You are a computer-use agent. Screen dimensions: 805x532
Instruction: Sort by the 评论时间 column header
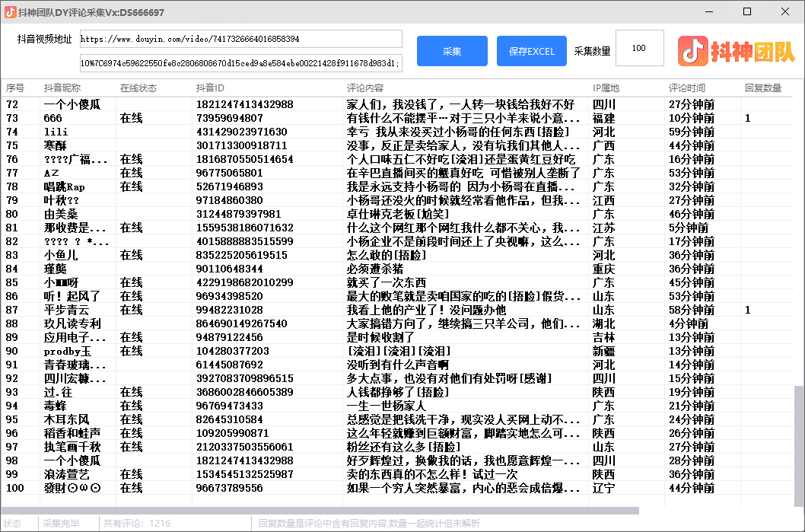[x=687, y=88]
